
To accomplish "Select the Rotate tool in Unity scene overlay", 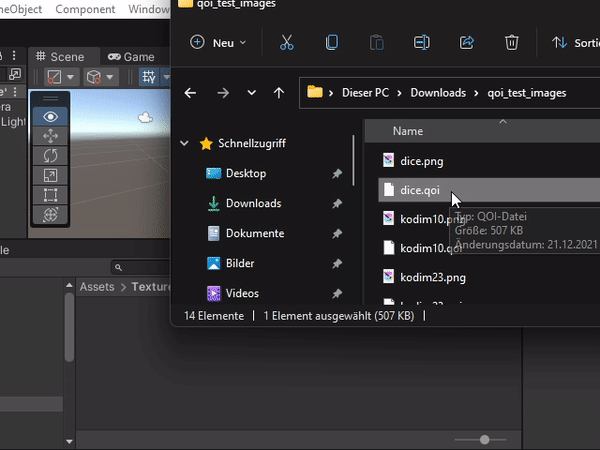I will click(50, 155).
